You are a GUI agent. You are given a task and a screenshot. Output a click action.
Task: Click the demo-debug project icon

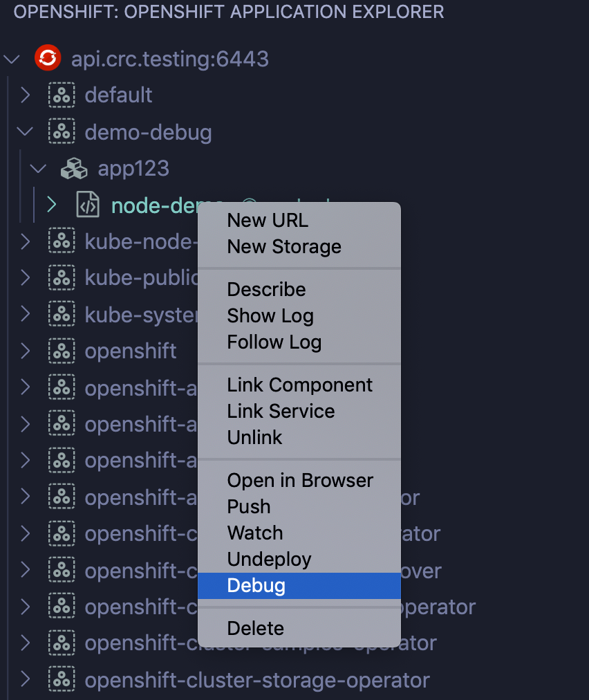62,131
